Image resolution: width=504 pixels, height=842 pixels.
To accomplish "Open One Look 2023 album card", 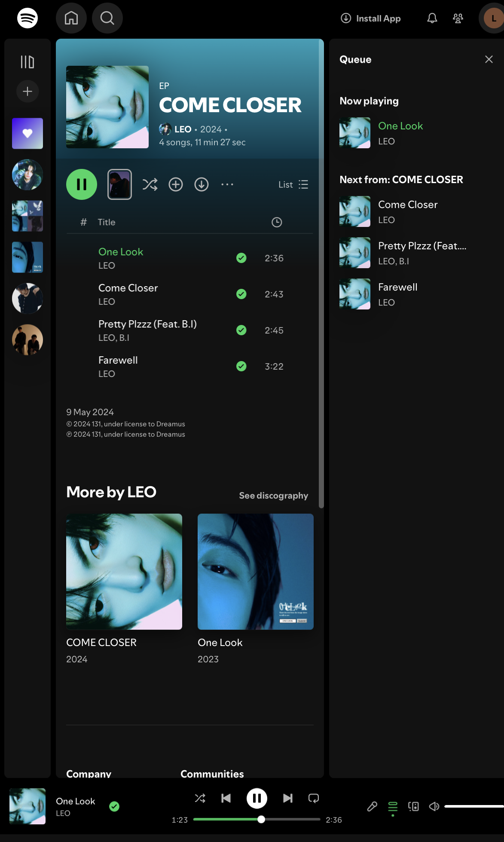I will pyautogui.click(x=256, y=589).
